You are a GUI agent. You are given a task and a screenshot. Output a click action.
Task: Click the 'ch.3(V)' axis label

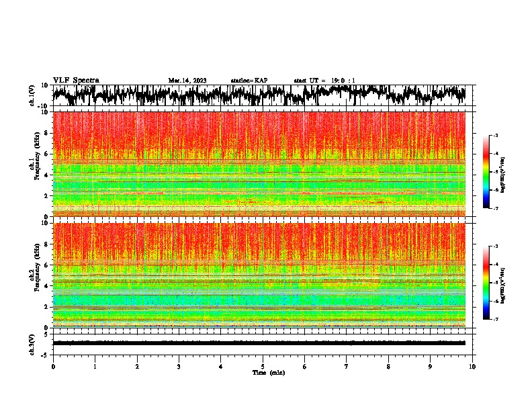(x=32, y=345)
